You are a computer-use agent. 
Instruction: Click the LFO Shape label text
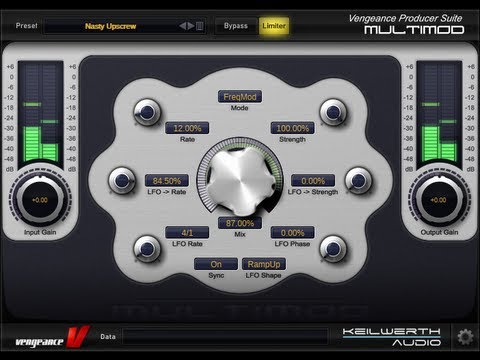(263, 275)
